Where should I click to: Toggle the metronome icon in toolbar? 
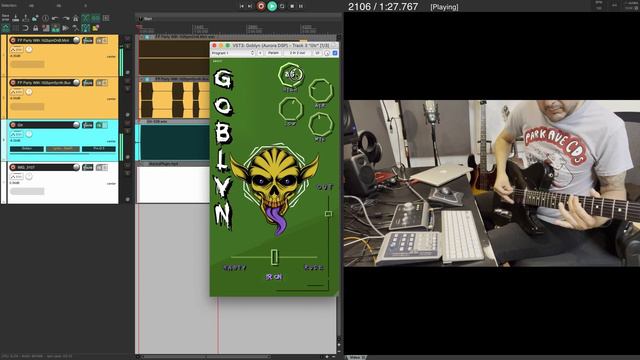[x=76, y=18]
